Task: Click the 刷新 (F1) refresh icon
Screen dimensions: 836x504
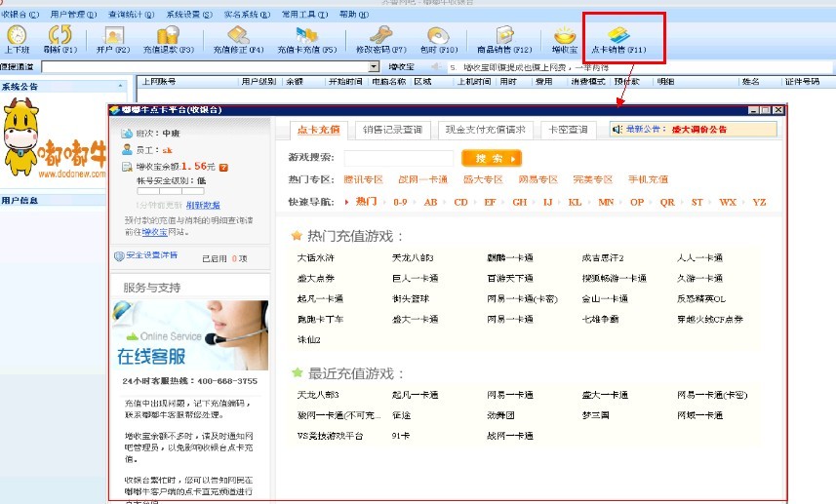Action: pyautogui.click(x=60, y=35)
